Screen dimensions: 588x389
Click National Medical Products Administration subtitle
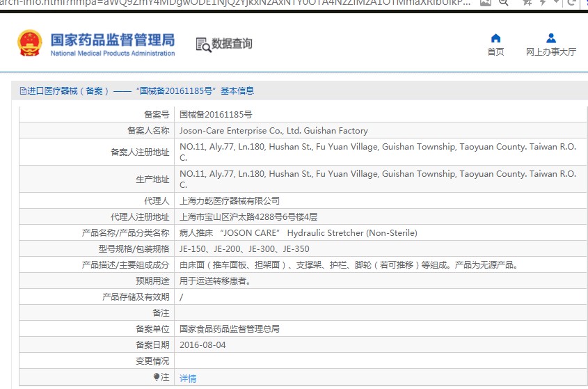[113, 54]
